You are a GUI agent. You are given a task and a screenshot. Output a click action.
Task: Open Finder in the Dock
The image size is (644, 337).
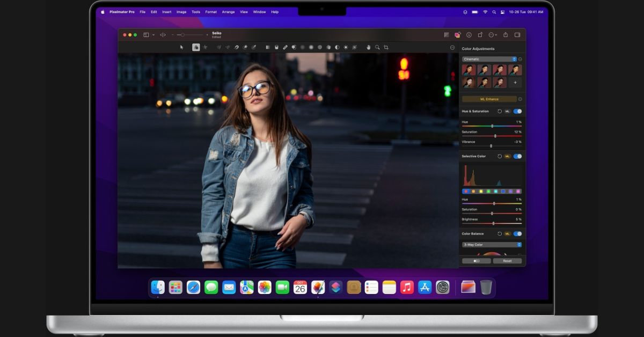tap(158, 288)
